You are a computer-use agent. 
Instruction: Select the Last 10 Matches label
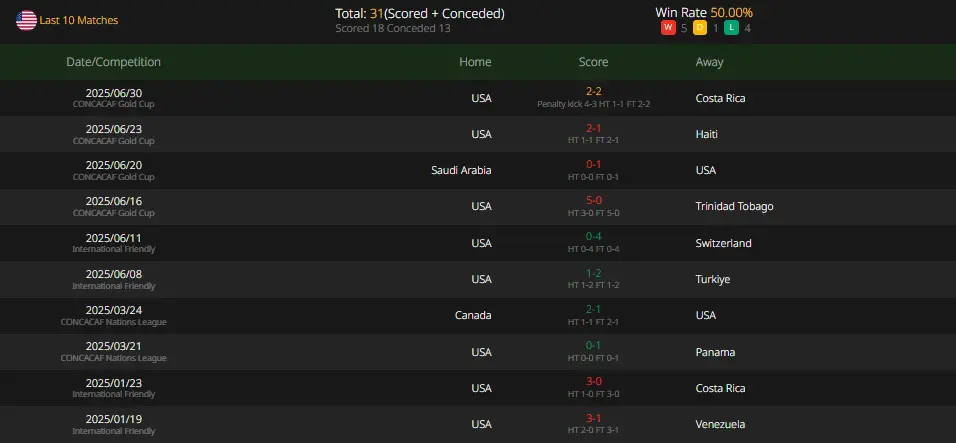coord(79,20)
